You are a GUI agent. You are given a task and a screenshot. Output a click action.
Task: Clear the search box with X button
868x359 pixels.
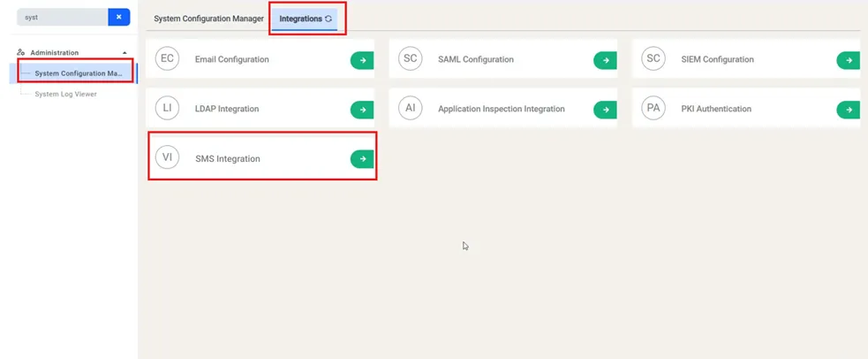point(119,17)
